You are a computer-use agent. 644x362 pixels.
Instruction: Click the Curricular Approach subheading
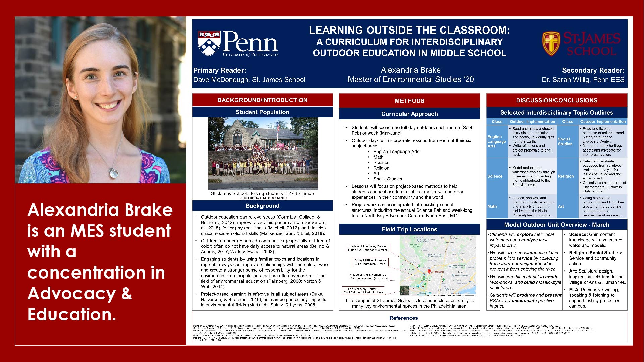[x=409, y=114]
